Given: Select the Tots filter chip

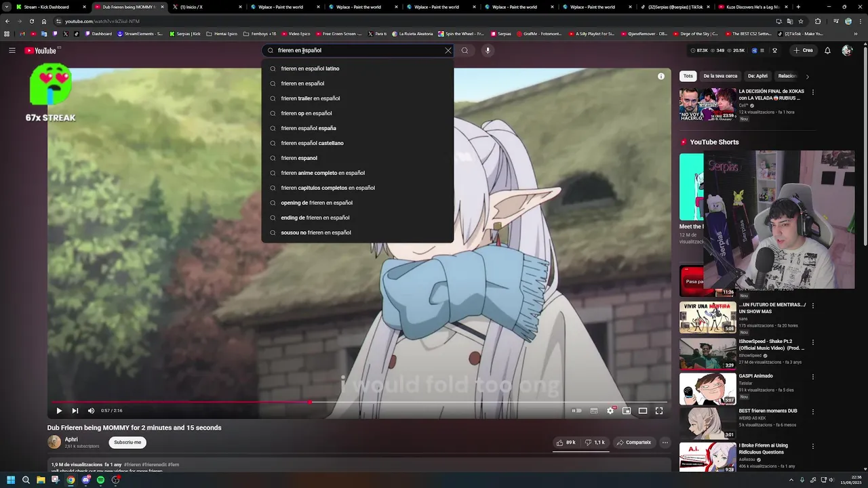Looking at the screenshot, I should (x=688, y=76).
